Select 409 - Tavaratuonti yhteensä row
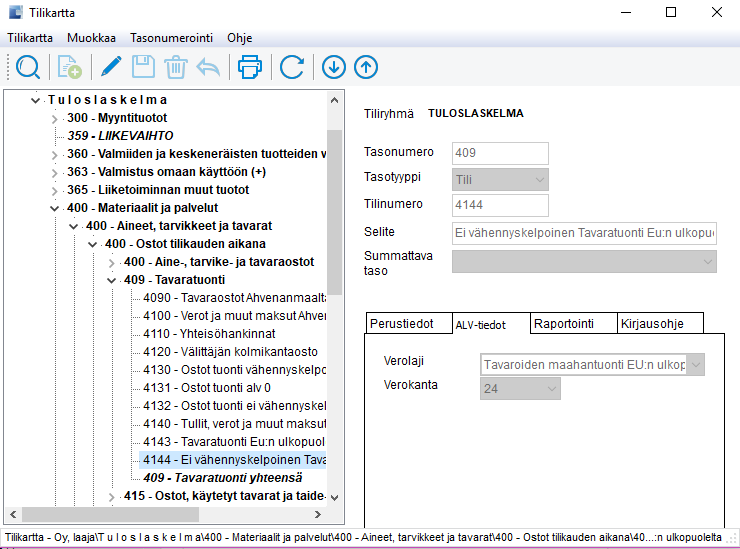The image size is (740, 549). (223, 478)
